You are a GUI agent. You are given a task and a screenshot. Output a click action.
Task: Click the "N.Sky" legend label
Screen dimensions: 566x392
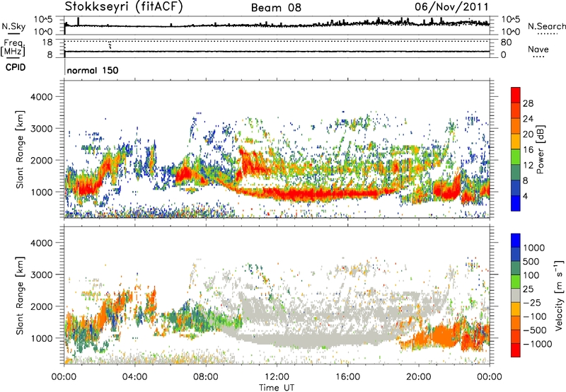click(x=13, y=26)
